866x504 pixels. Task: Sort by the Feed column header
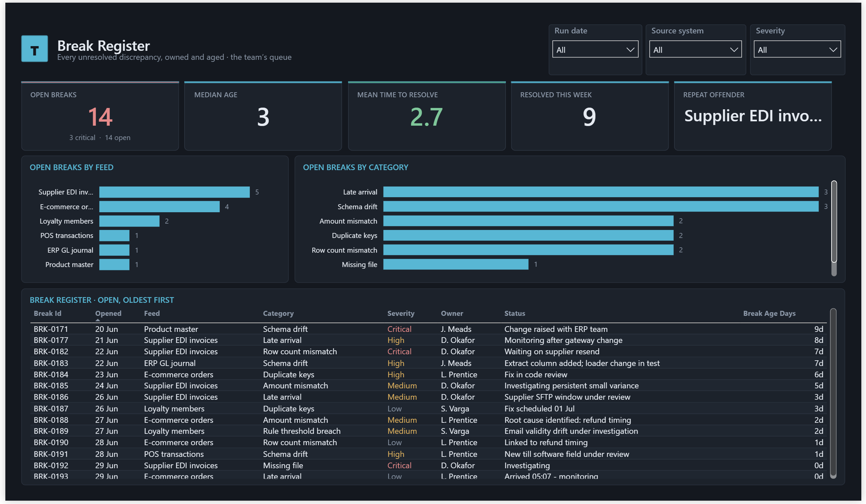pyautogui.click(x=152, y=313)
